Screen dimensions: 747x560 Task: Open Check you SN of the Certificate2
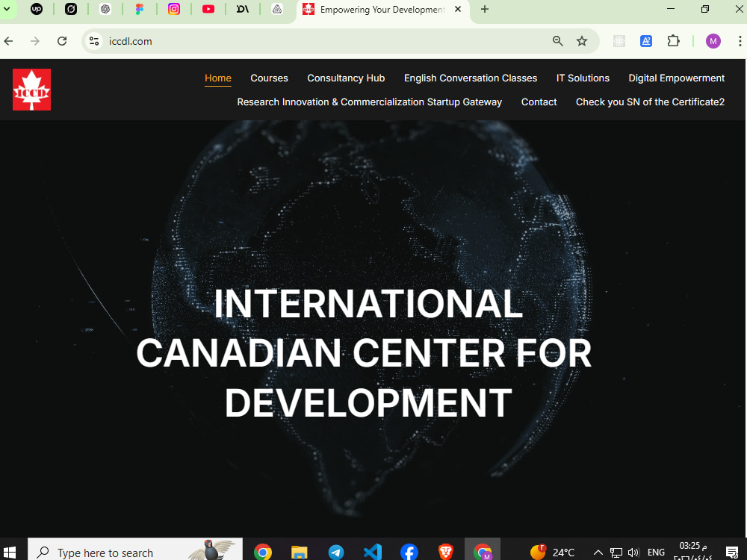(650, 102)
